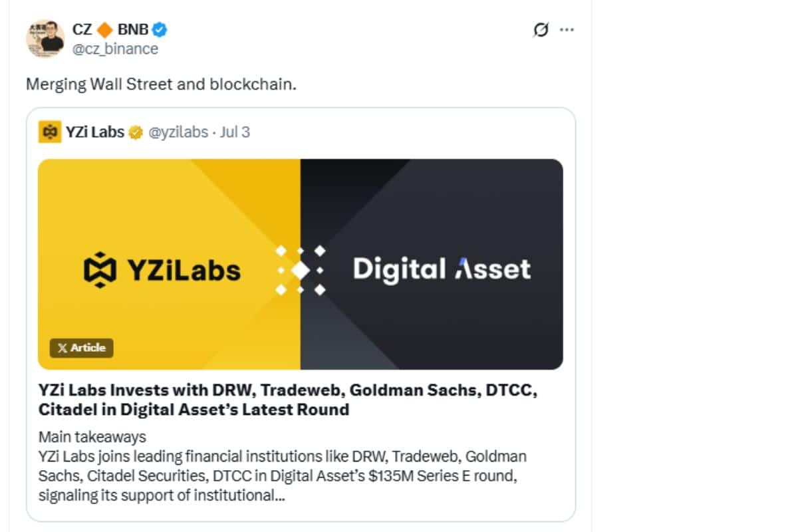Click the diamond pattern at the banner center
798x532 pixels.
coord(301,270)
